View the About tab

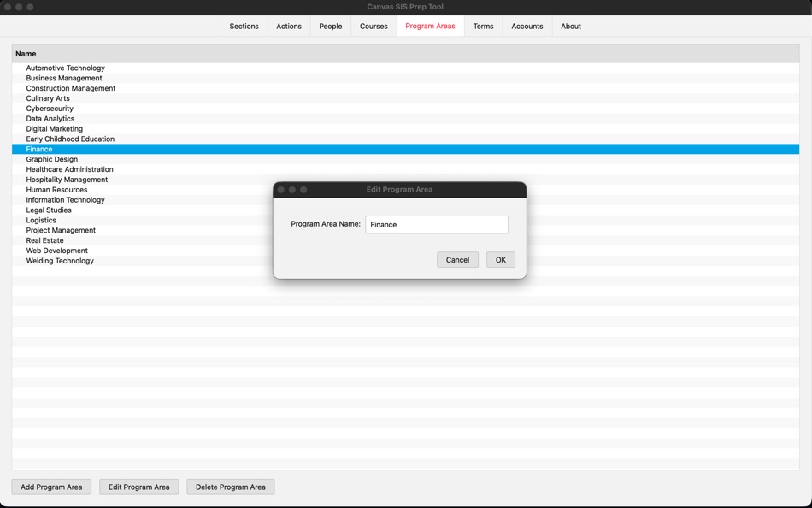570,27
